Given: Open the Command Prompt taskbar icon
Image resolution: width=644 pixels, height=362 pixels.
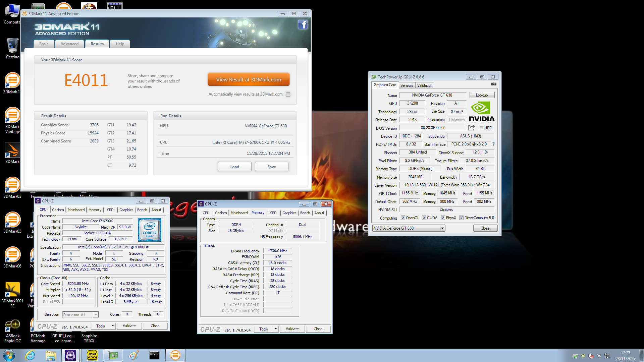Looking at the screenshot, I should (x=154, y=355).
